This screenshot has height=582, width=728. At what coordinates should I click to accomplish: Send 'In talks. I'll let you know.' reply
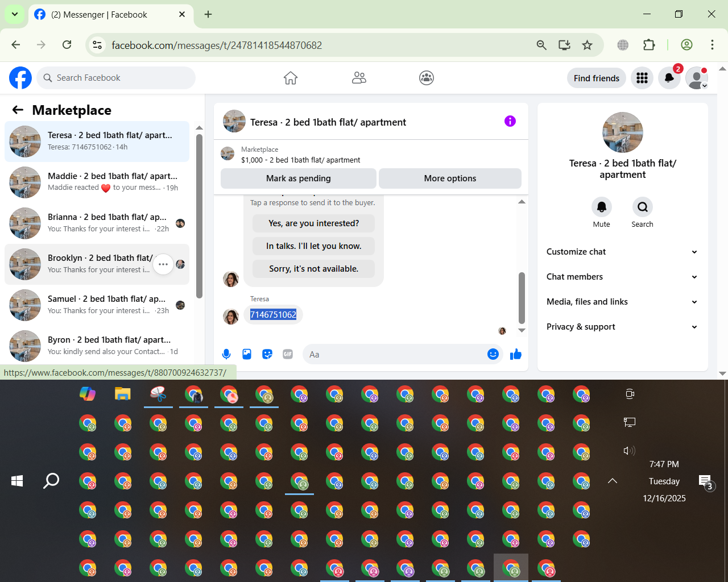313,246
